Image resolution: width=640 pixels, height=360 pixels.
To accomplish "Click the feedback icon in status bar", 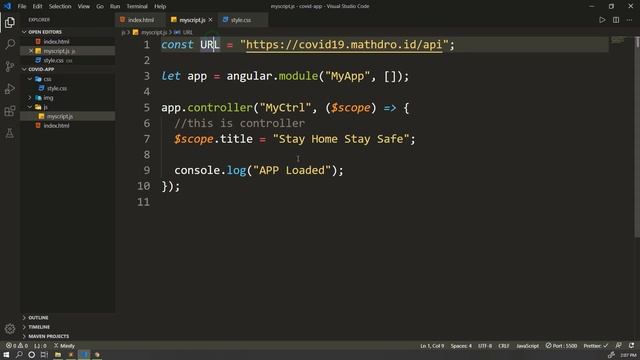I will [618, 346].
